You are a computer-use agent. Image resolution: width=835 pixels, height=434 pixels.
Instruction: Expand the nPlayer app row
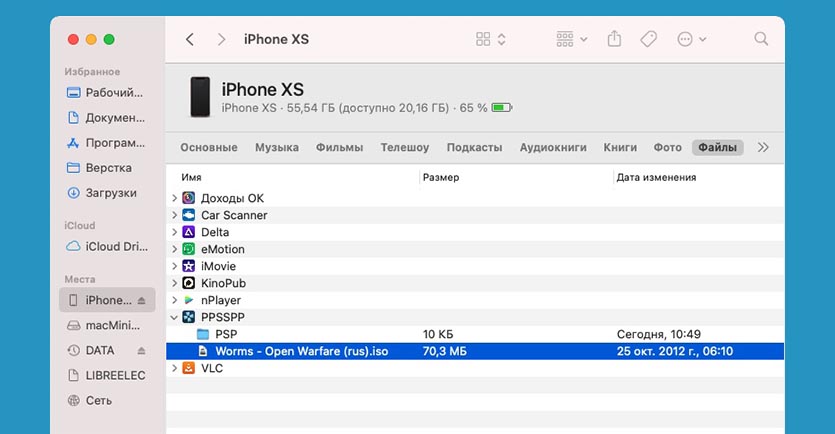click(174, 300)
